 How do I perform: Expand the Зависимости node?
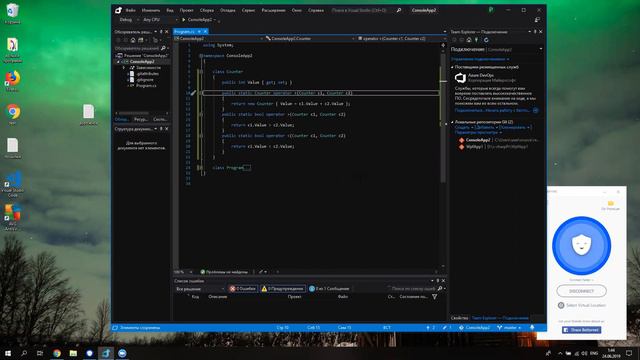click(124, 68)
